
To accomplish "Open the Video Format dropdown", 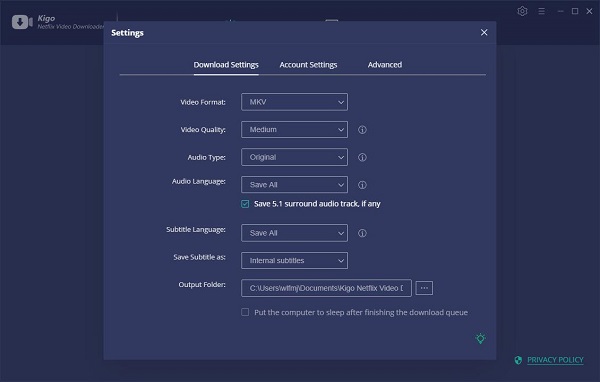I will 294,102.
